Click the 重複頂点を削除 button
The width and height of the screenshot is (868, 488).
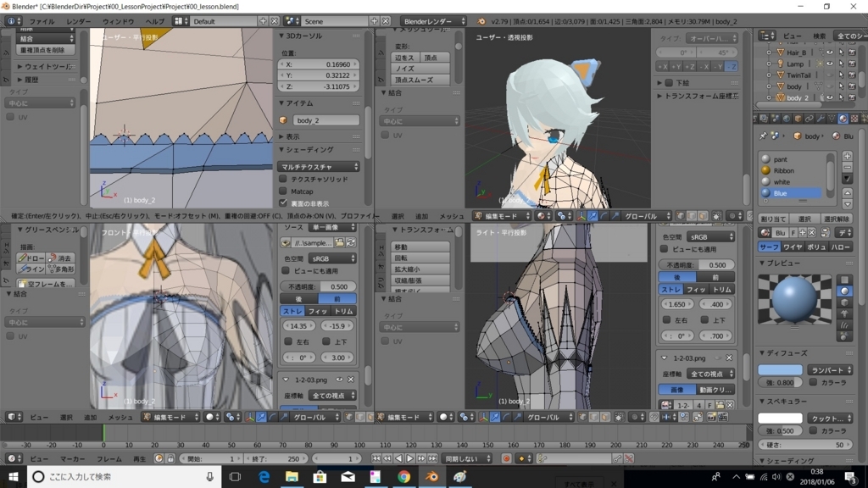(x=46, y=50)
